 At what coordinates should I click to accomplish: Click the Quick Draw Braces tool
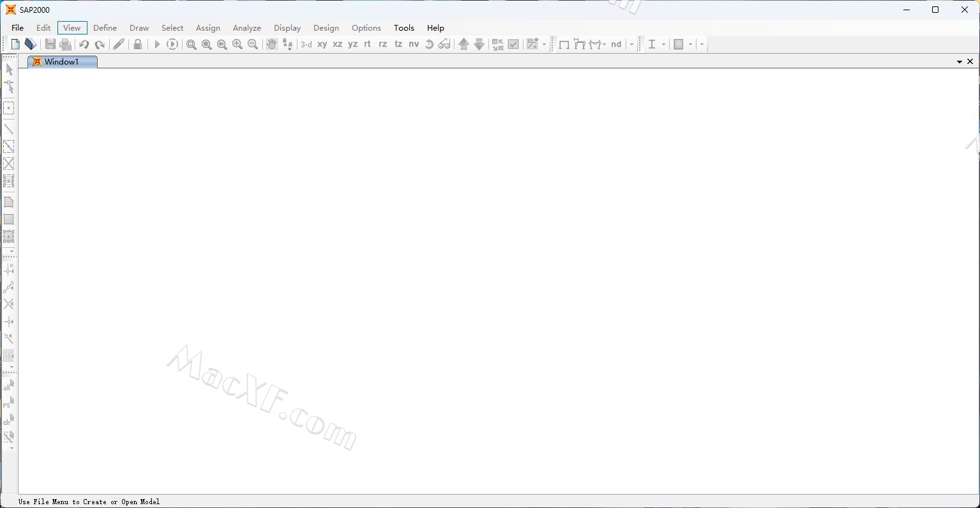click(x=9, y=164)
